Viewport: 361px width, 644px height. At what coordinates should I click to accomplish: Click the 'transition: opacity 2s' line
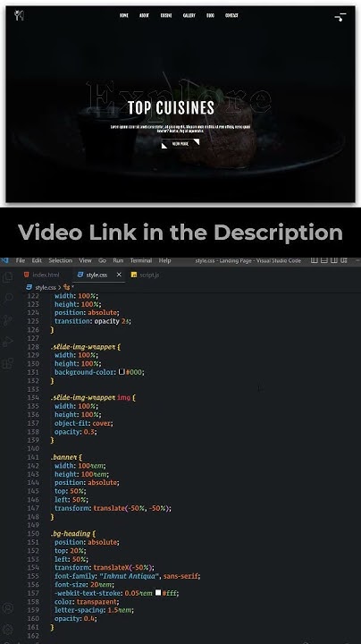pyautogui.click(x=93, y=321)
